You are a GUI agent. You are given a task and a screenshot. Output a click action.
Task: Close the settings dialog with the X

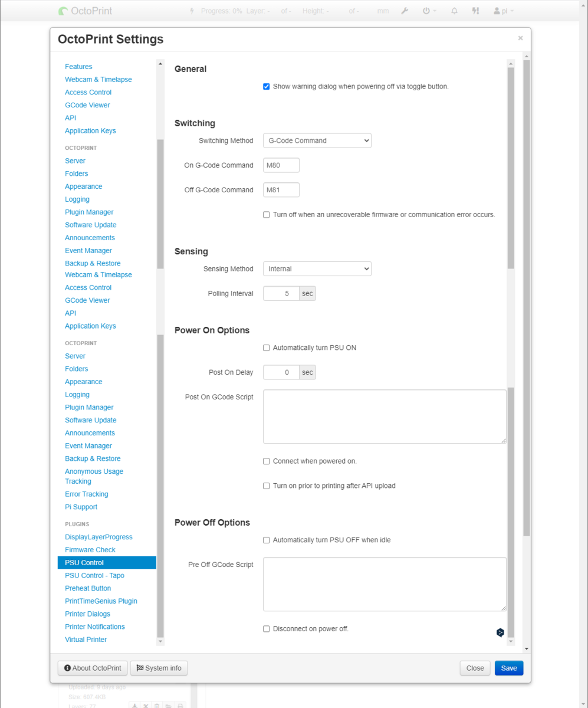coord(520,38)
